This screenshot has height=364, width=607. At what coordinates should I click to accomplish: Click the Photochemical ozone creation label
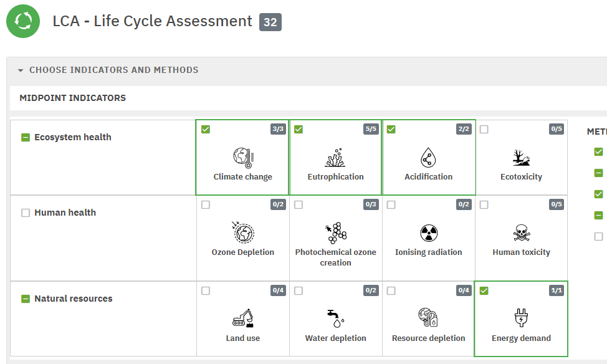tap(335, 257)
